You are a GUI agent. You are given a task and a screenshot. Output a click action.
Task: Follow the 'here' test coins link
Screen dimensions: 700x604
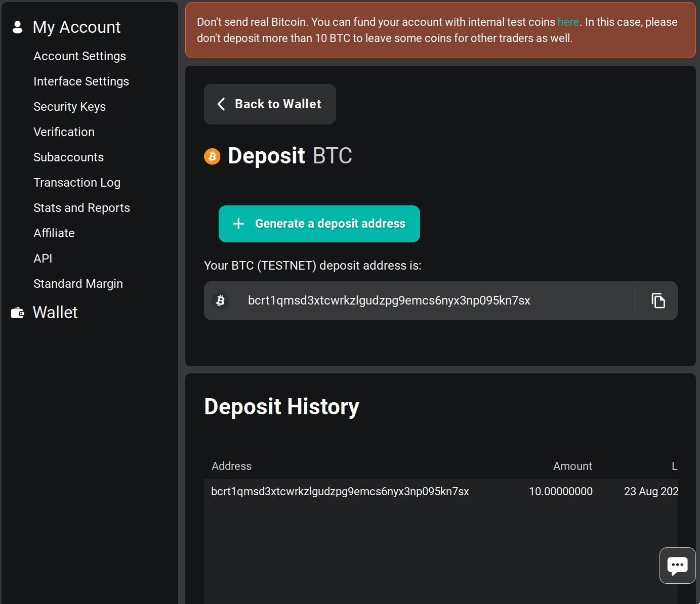click(x=568, y=22)
